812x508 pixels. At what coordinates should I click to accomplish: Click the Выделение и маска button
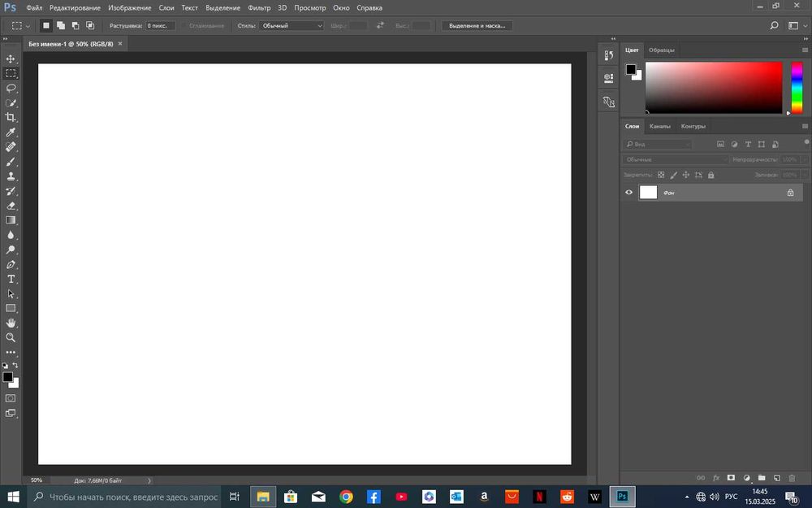[x=477, y=26]
